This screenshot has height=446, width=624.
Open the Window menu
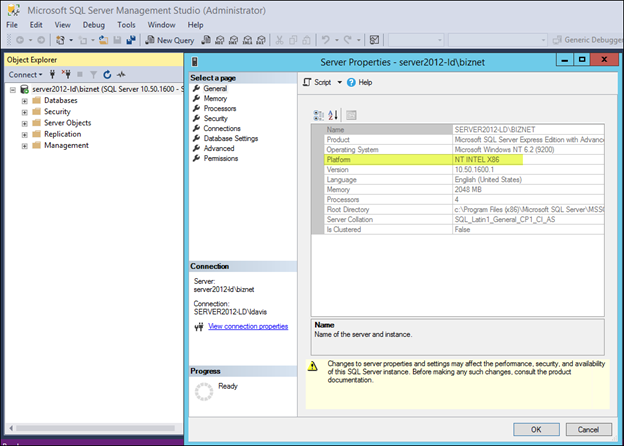(161, 25)
